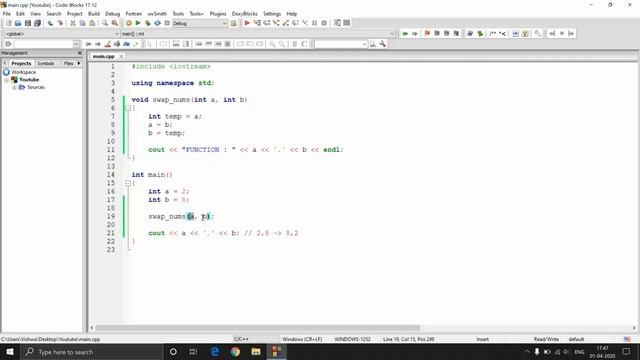Show earlier Management tabs with the left arrow
This screenshot has width=640, height=360.
pyautogui.click(x=4, y=63)
